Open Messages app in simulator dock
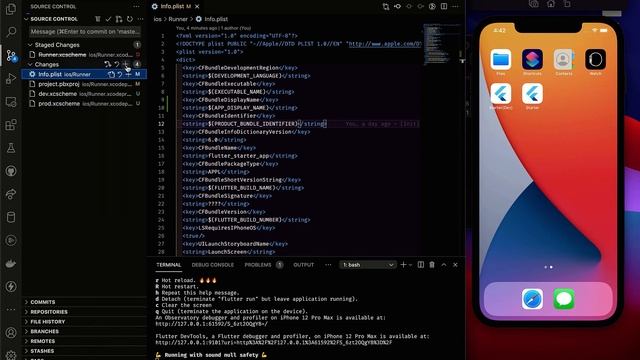Screen dimensions: 640x360 click(564, 299)
